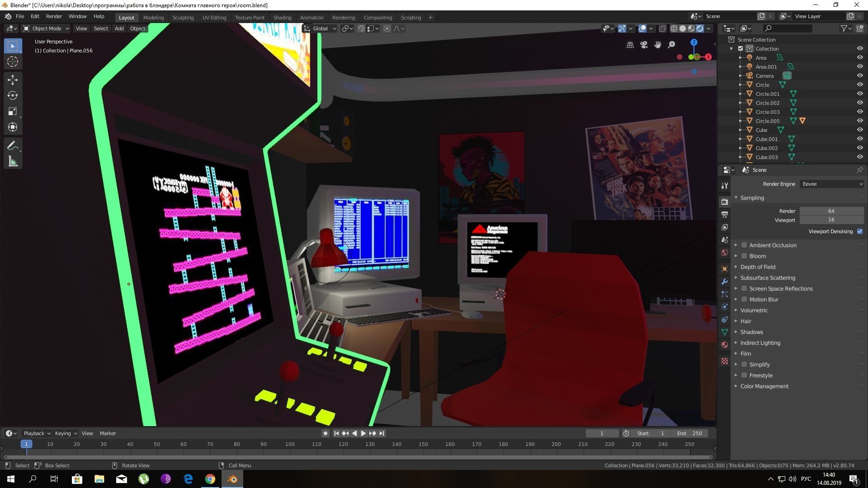
Task: Open the File menu
Action: pos(20,16)
